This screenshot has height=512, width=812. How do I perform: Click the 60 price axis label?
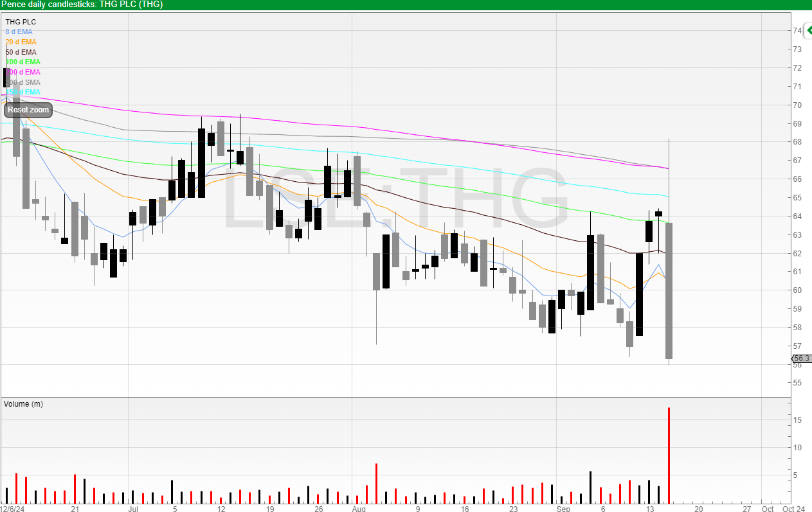[x=797, y=290]
